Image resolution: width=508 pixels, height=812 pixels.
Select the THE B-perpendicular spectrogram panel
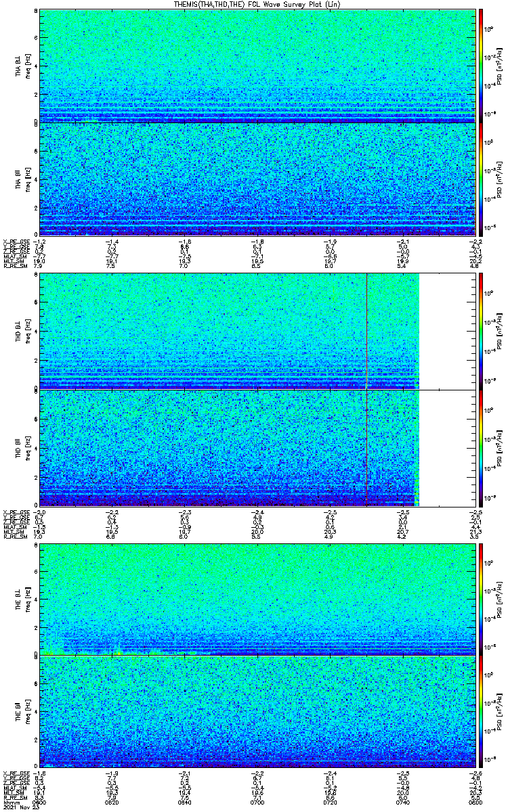pyautogui.click(x=257, y=599)
